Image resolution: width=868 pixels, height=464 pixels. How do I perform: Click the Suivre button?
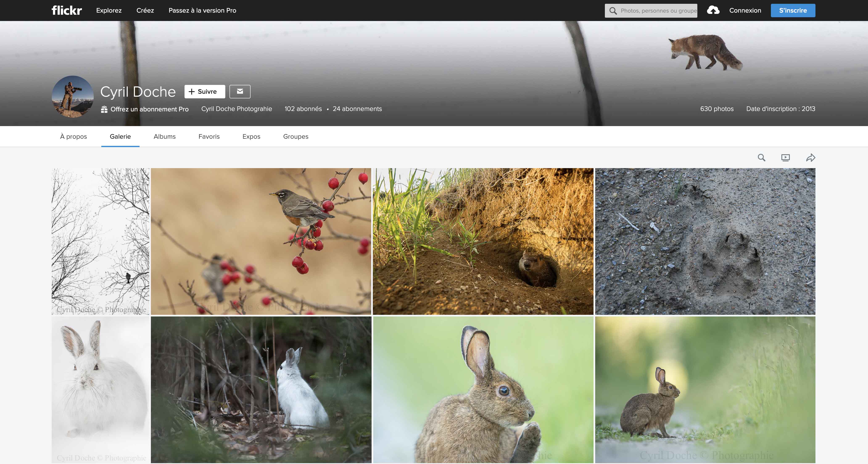(204, 91)
